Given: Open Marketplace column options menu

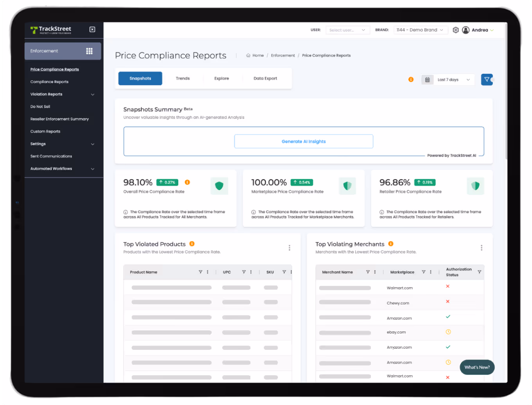Looking at the screenshot, I should click(431, 272).
